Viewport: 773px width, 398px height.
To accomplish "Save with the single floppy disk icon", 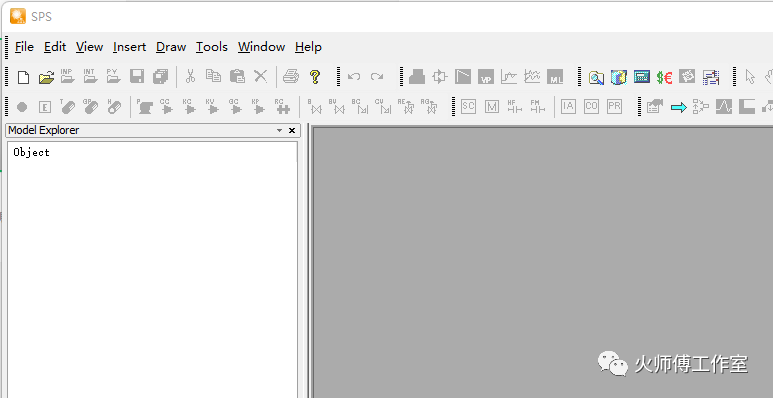I will [137, 76].
